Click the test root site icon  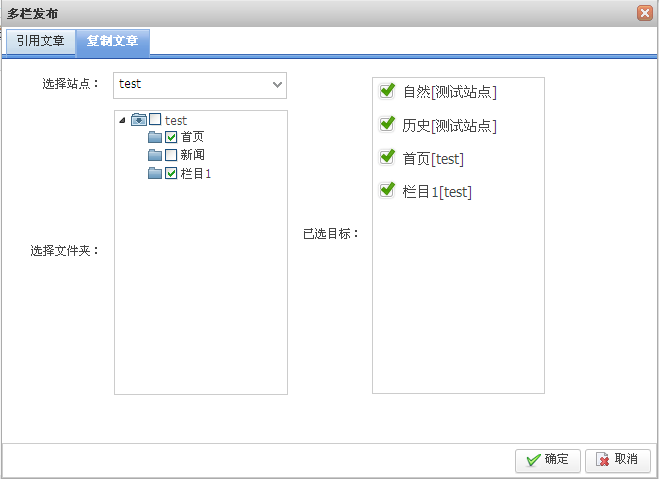(x=138, y=120)
